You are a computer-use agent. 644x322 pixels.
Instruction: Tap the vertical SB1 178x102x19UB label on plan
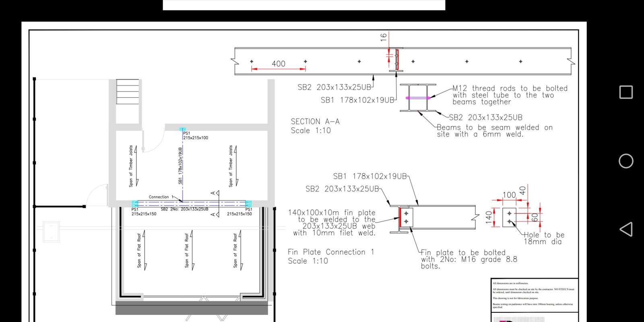[x=180, y=166]
